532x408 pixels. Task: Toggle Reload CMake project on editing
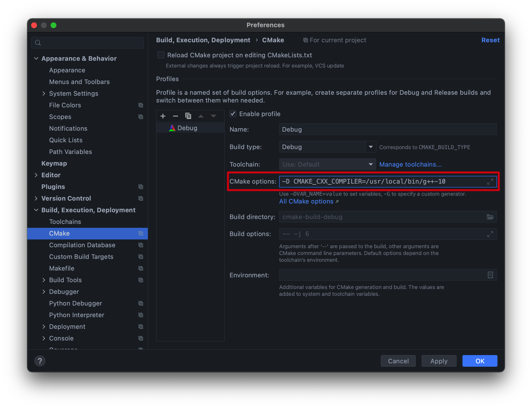(x=161, y=55)
